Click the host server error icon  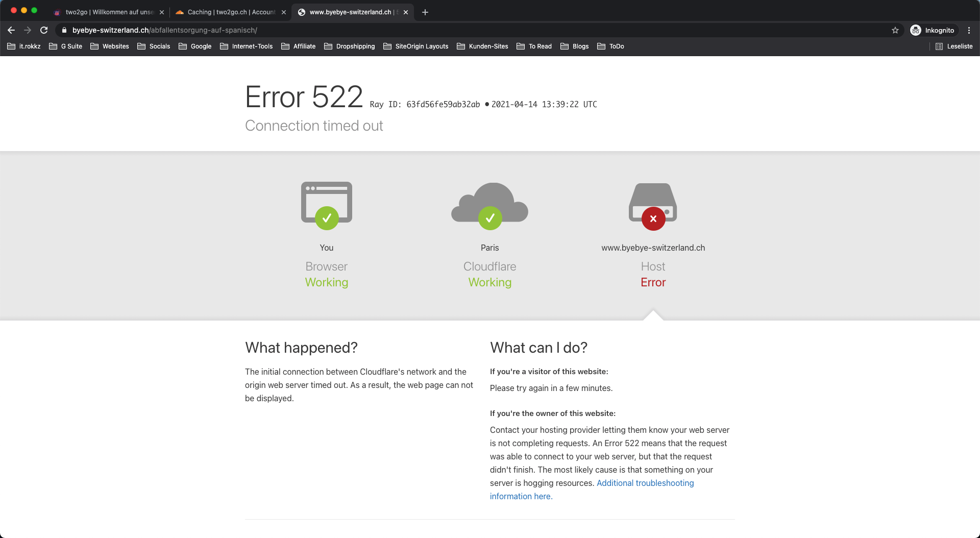tap(653, 206)
